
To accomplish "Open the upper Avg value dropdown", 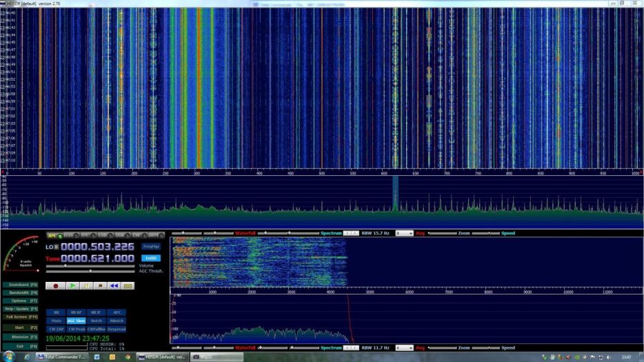I will 405,233.
